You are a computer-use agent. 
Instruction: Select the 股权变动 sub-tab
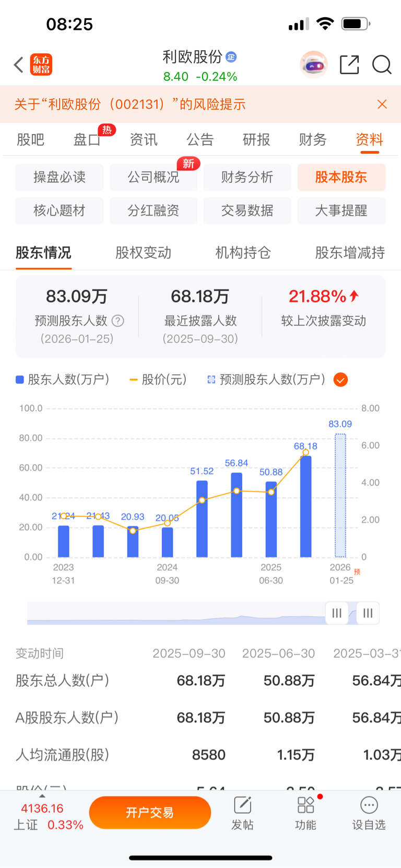(143, 253)
